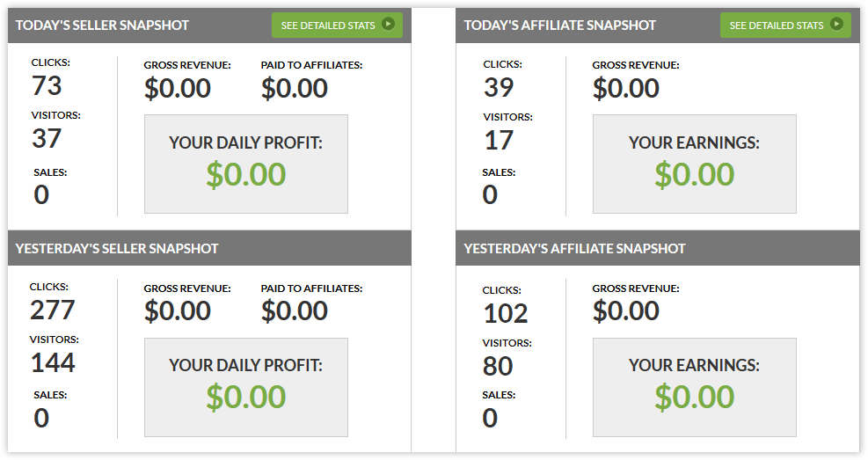Select the Today's Seller Snapshot header
The image size is (868, 460).
(x=102, y=26)
